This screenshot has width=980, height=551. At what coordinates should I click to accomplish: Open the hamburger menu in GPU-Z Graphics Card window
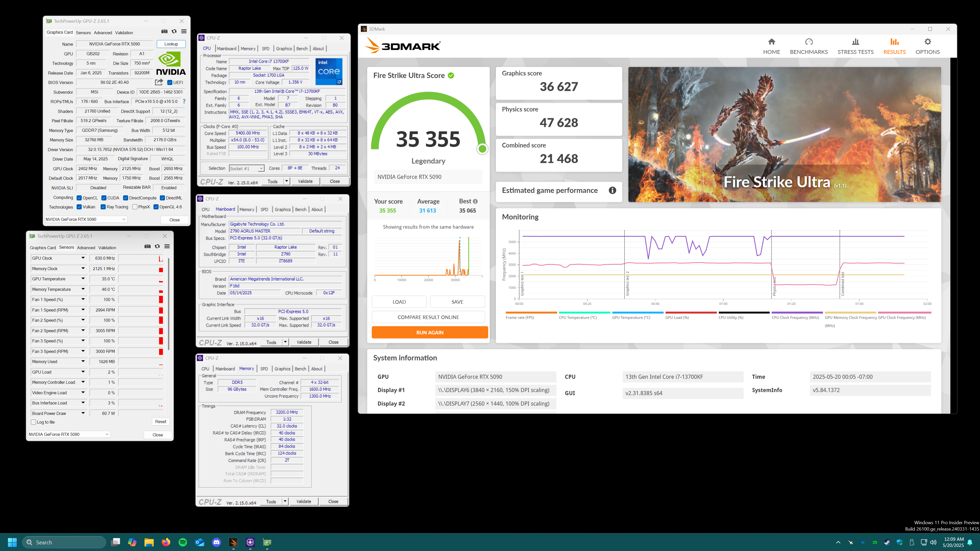click(x=184, y=31)
